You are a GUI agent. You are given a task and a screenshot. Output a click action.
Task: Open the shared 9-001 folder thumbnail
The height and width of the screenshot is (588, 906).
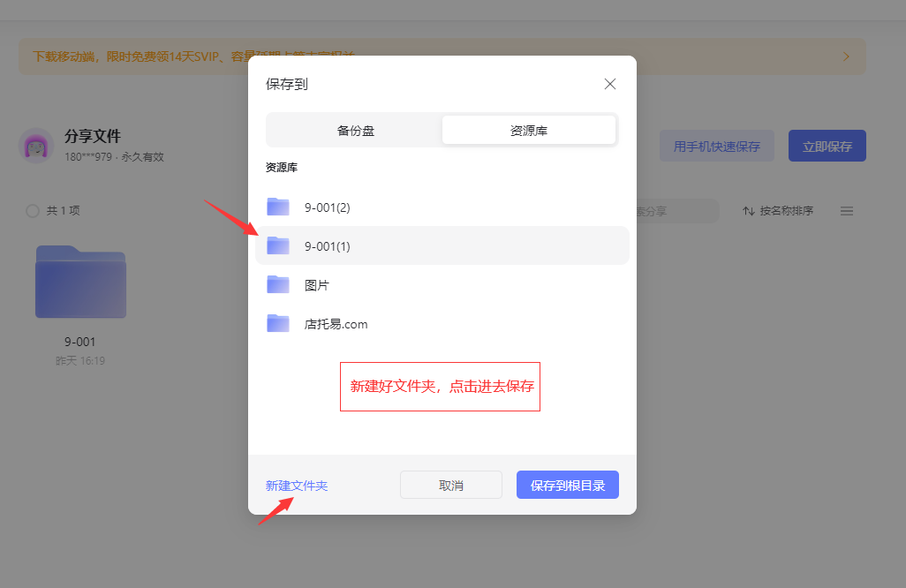80,282
